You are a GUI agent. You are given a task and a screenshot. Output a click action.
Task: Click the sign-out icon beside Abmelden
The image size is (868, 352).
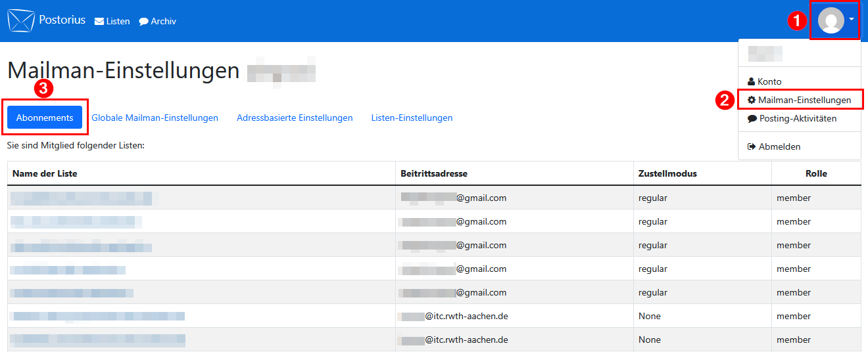coord(752,146)
